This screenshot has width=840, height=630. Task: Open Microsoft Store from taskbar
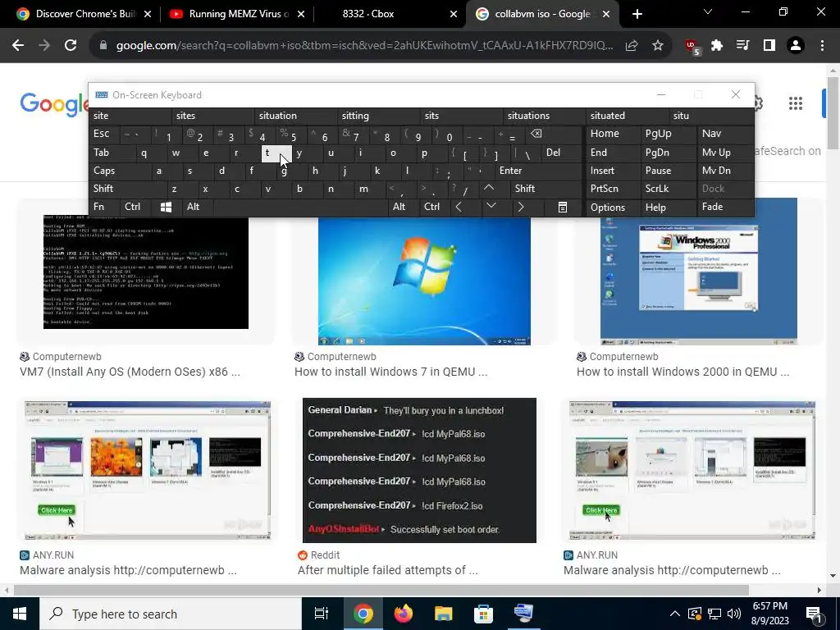(483, 614)
